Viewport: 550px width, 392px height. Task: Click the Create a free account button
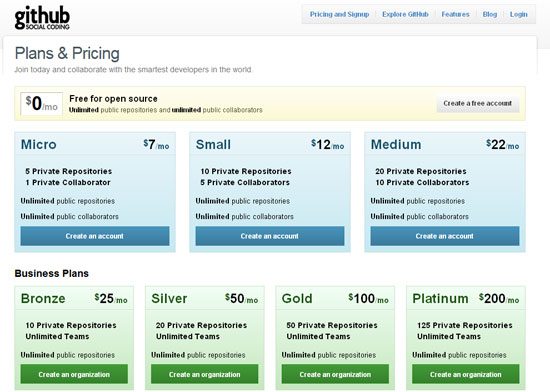[477, 103]
